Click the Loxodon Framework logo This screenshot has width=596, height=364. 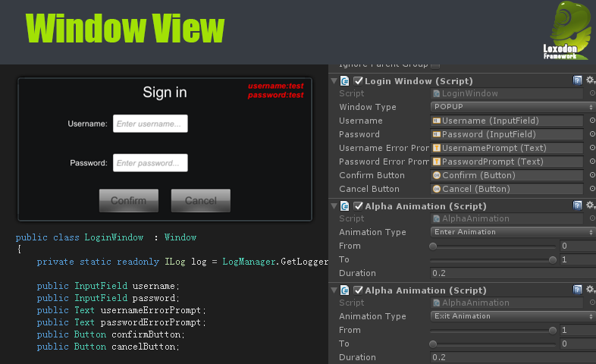coord(566,30)
